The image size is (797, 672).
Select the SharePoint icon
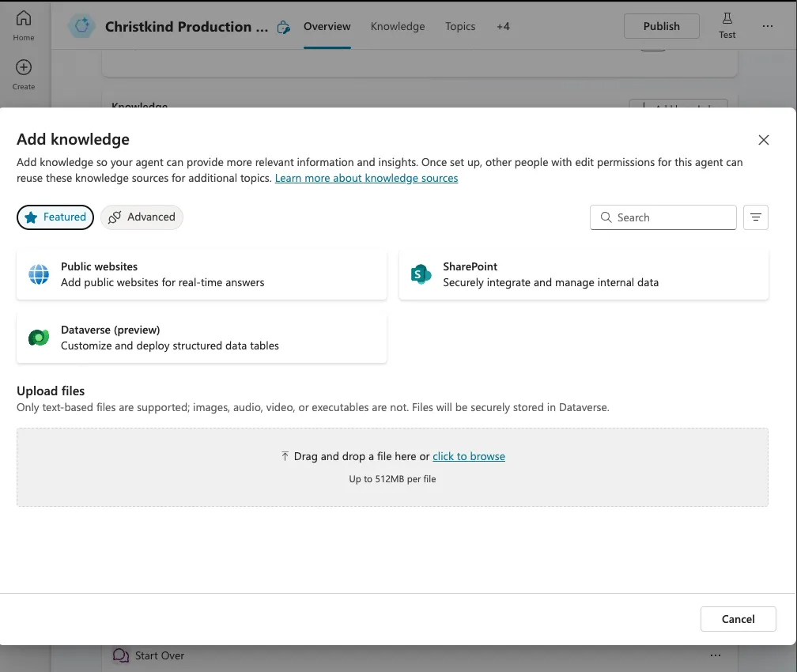tap(421, 274)
